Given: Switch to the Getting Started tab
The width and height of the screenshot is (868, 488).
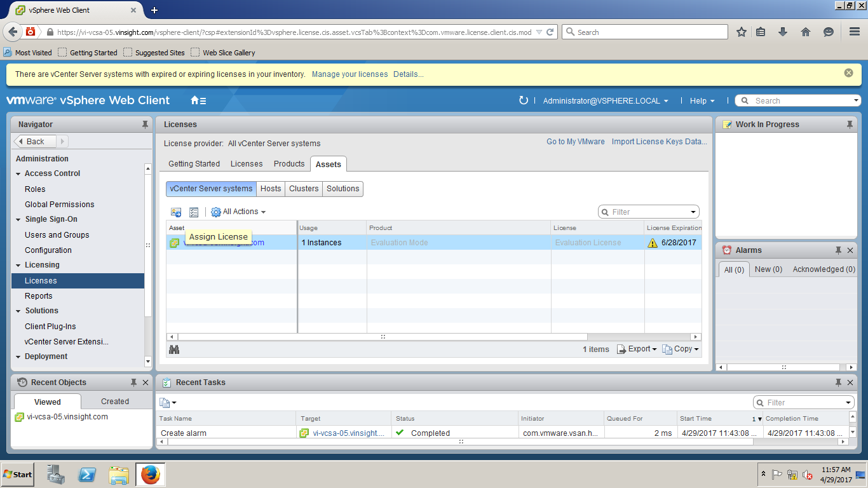Looking at the screenshot, I should (x=194, y=164).
